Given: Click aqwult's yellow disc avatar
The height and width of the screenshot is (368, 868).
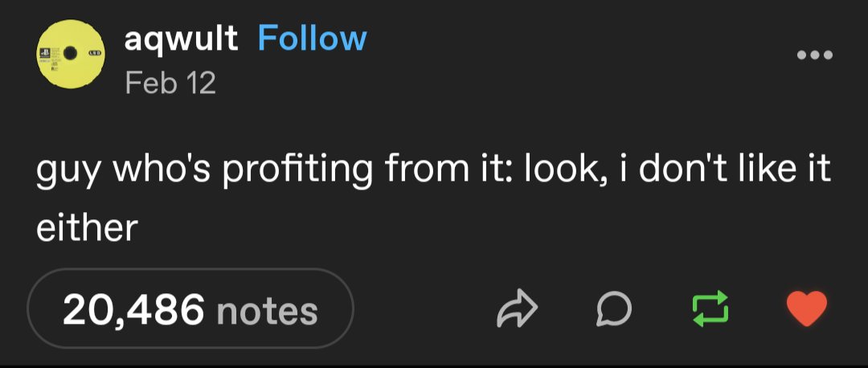Looking at the screenshot, I should [x=71, y=55].
